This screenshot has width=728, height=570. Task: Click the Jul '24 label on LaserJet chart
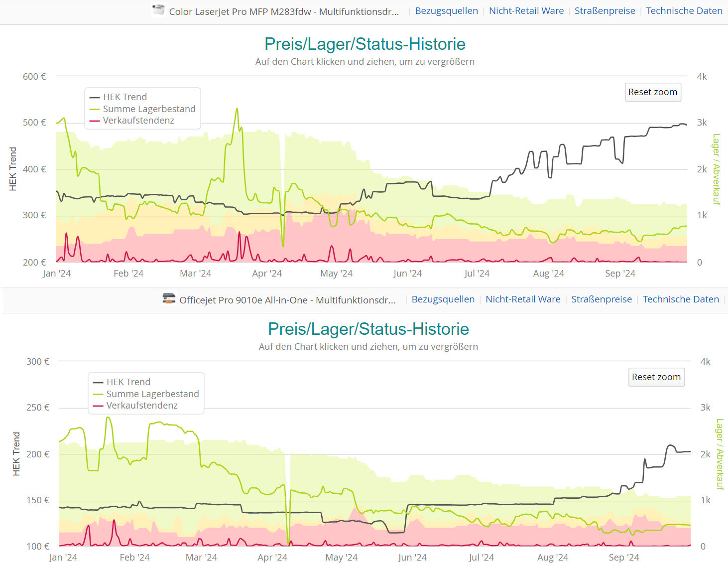(477, 274)
